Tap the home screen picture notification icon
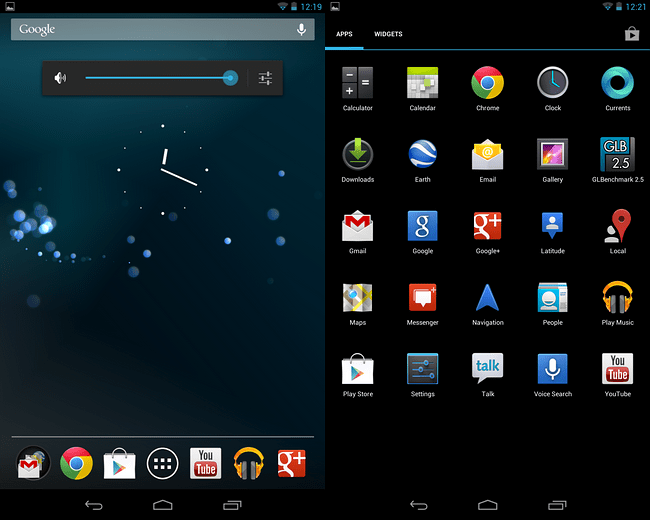Screen dimensions: 650x520 pyautogui.click(x=10, y=6)
